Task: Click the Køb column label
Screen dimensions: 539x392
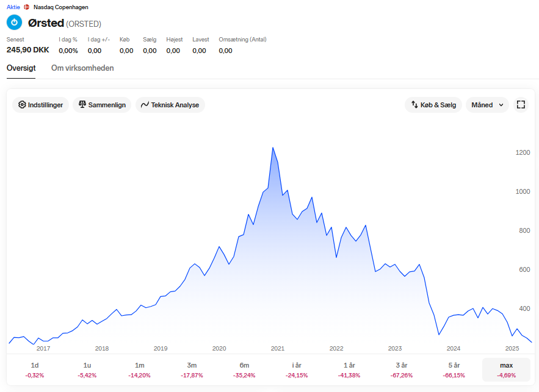Action: pos(125,40)
